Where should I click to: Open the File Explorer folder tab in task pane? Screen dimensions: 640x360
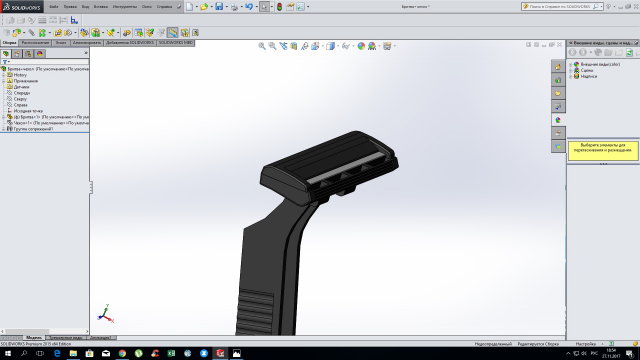tap(558, 93)
